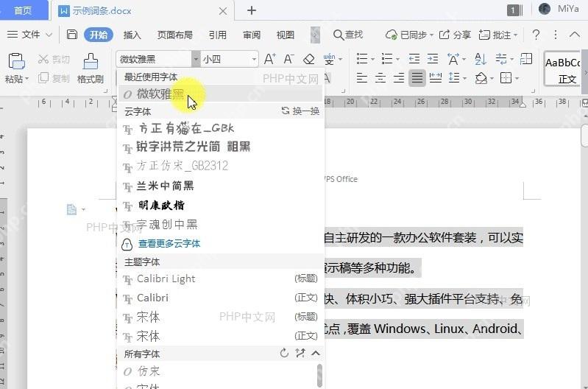The image size is (588, 389).
Task: Expand the 文件 menu arrow
Action: pyautogui.click(x=49, y=35)
